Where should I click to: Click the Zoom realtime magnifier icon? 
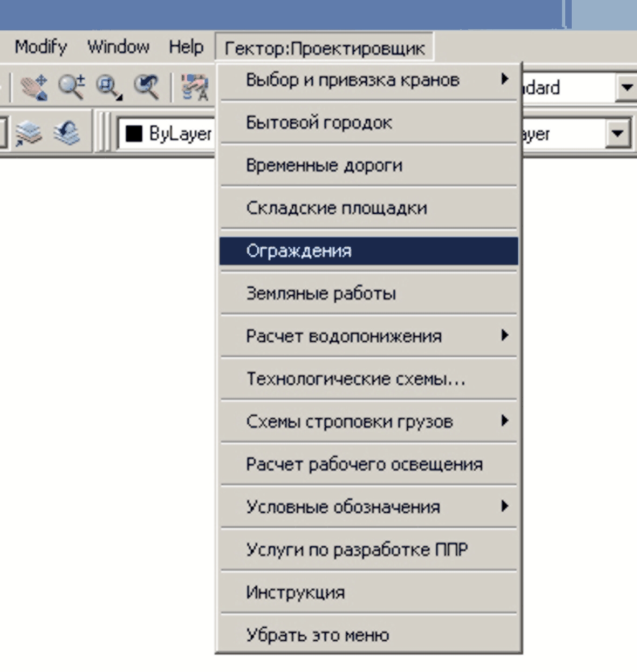(71, 87)
